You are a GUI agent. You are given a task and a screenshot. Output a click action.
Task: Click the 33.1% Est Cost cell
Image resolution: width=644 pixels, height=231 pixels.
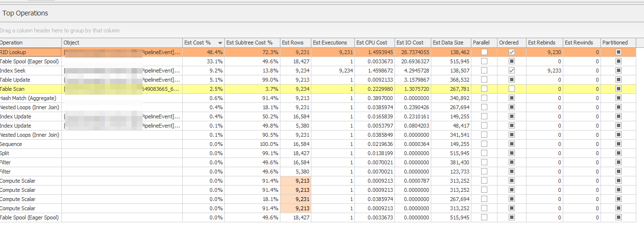point(204,61)
